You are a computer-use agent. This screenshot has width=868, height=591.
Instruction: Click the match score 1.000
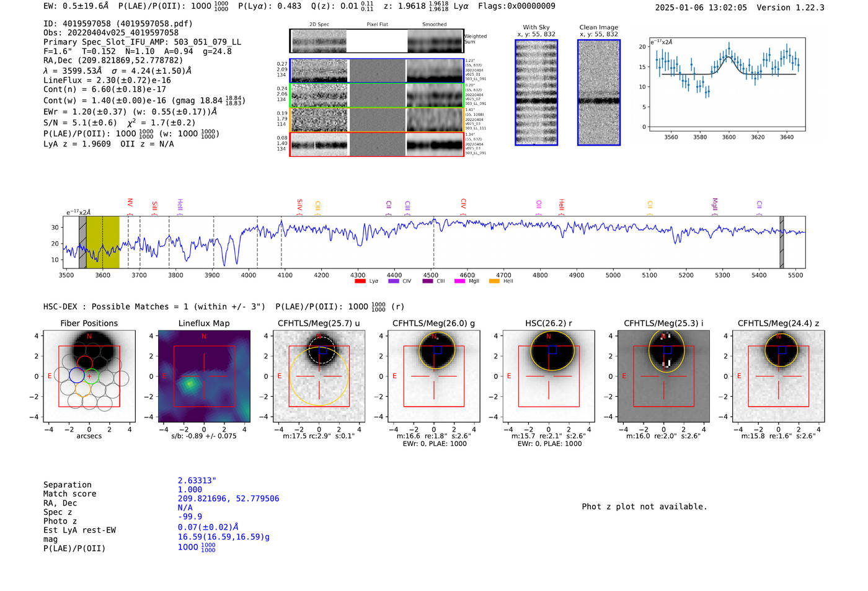190,489
